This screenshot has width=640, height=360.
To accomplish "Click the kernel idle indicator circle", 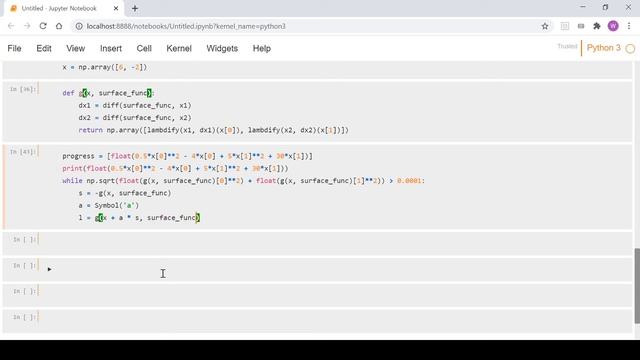I will 630,49.
